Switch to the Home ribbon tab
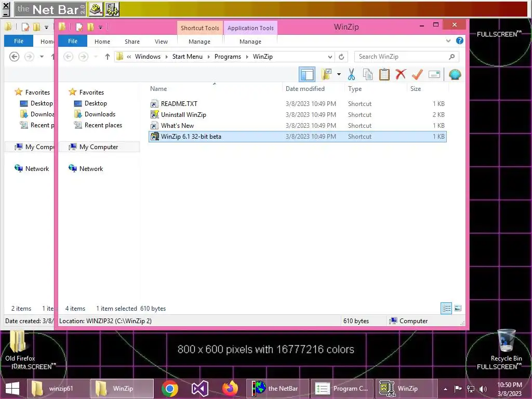The image size is (532, 399). click(102, 42)
